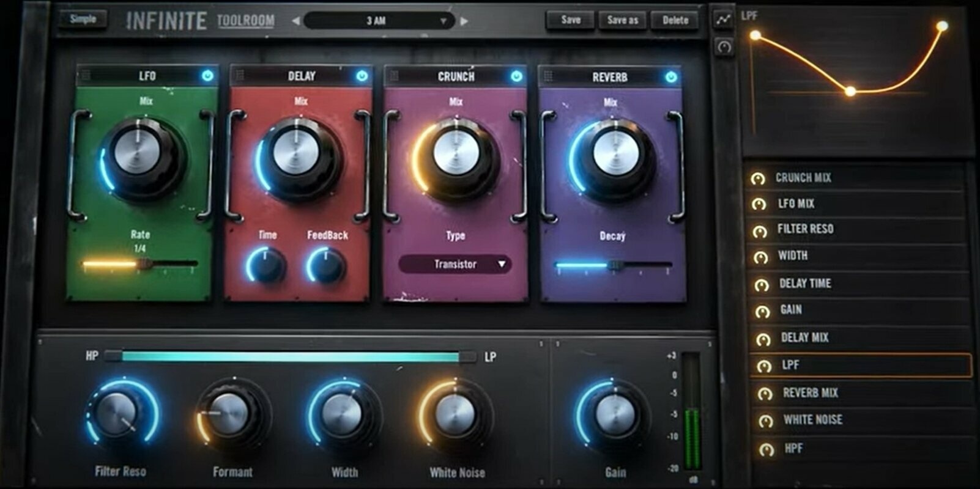
Task: Toggle the REVERB module power button
Action: [671, 77]
